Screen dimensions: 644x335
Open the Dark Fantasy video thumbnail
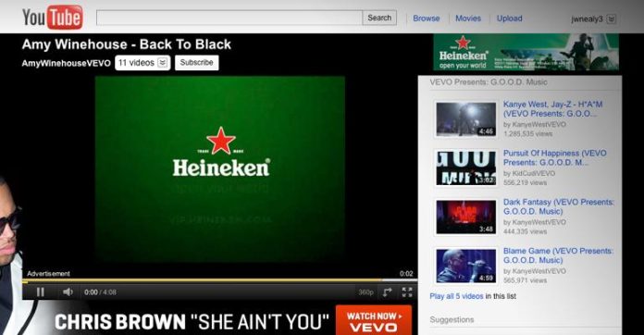click(x=465, y=217)
